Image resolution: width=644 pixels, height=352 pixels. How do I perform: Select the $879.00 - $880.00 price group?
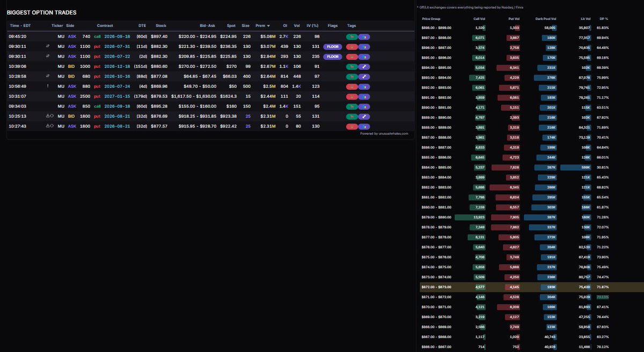tap(436, 217)
